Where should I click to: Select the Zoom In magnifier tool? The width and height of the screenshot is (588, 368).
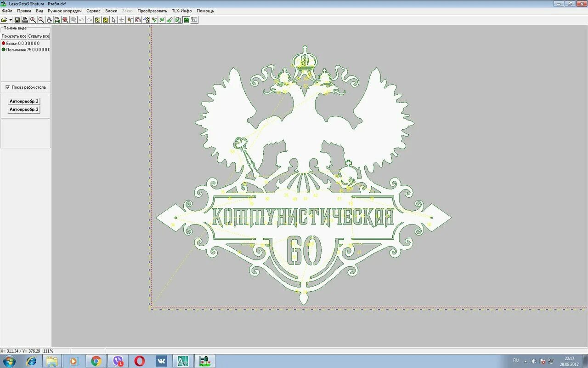pos(32,20)
